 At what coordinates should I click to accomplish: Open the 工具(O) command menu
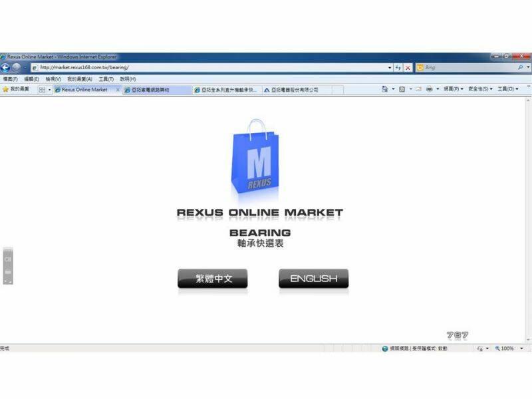pyautogui.click(x=508, y=89)
